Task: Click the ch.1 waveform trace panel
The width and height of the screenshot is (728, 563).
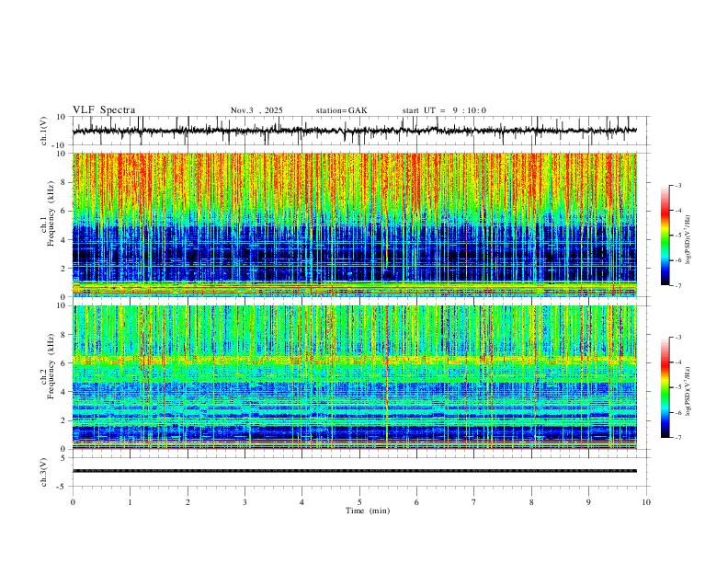Action: (361, 131)
